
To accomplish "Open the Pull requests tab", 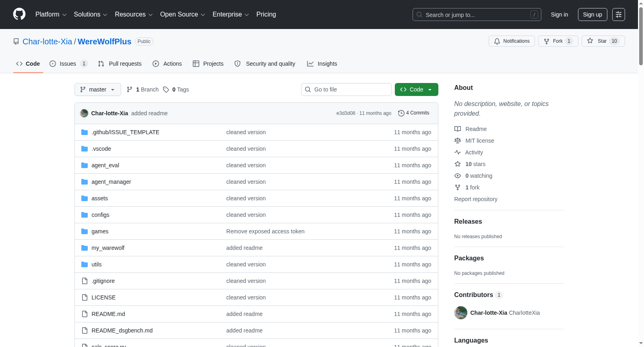I will click(x=120, y=64).
